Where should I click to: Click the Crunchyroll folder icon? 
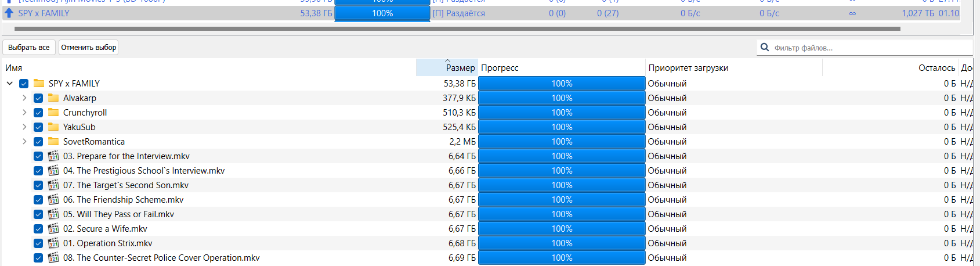(53, 113)
